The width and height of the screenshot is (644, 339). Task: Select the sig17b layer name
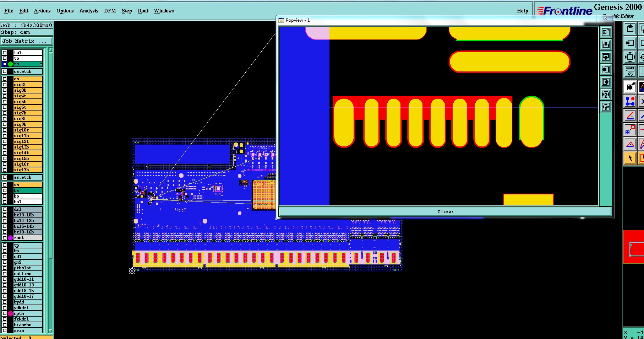coord(28,170)
